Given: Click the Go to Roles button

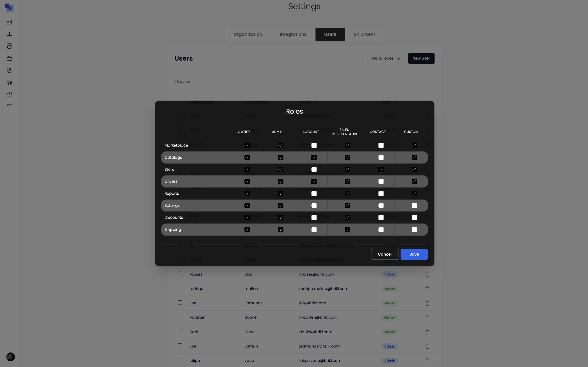Looking at the screenshot, I should click(x=386, y=58).
